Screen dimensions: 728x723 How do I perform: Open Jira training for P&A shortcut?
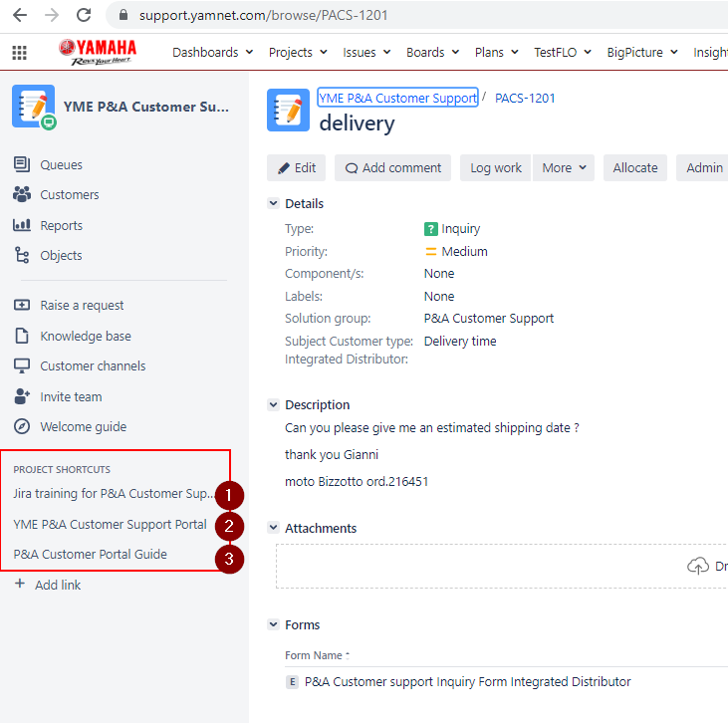[114, 493]
